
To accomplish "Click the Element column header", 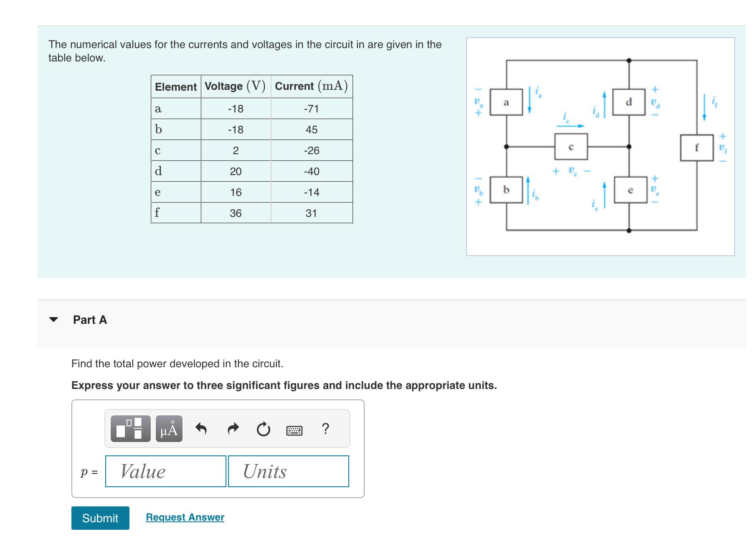I will coord(175,86).
